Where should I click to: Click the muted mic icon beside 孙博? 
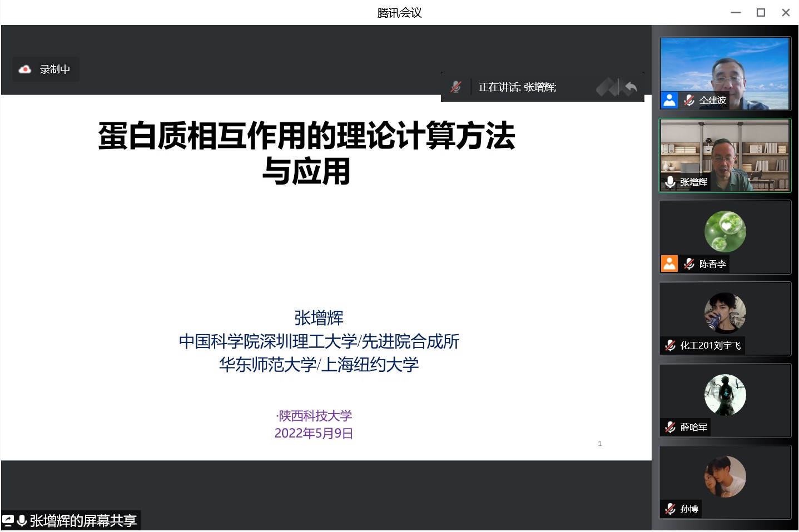pyautogui.click(x=671, y=509)
